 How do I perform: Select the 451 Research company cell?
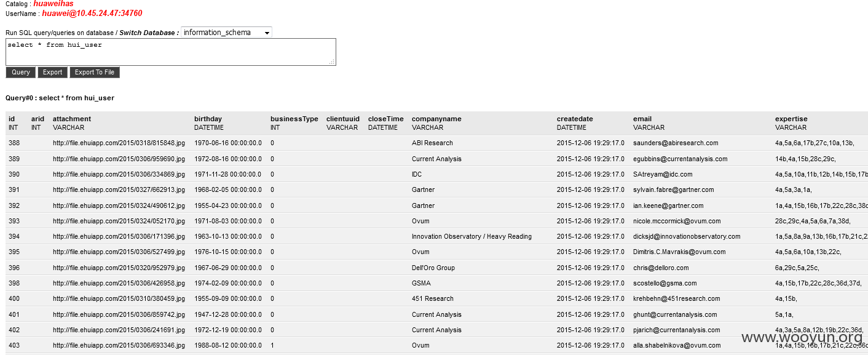coord(432,298)
